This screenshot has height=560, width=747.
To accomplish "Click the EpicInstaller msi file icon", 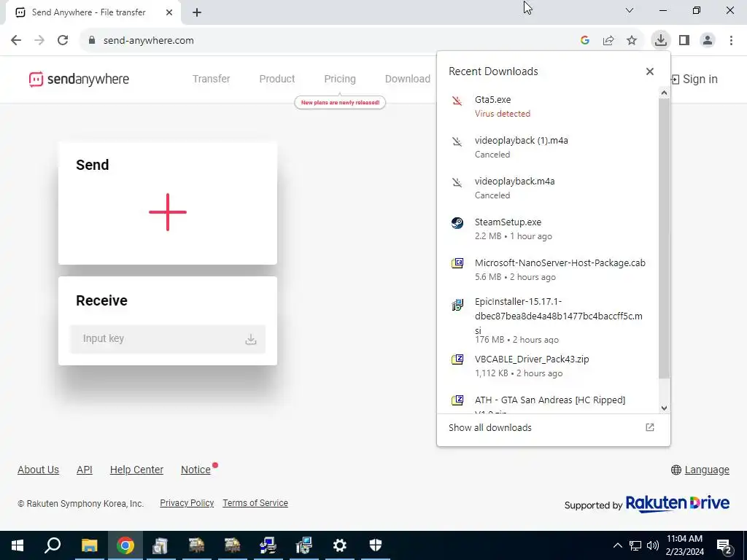I will tap(457, 305).
